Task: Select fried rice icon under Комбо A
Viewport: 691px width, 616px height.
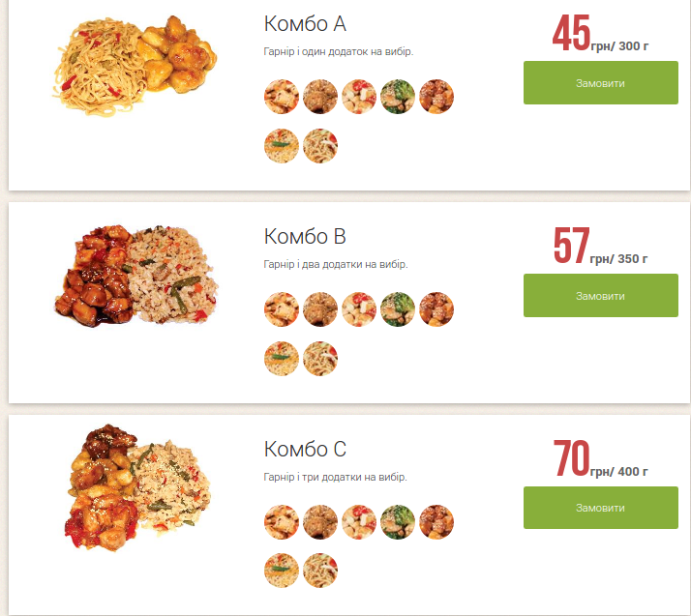Action: tap(282, 146)
